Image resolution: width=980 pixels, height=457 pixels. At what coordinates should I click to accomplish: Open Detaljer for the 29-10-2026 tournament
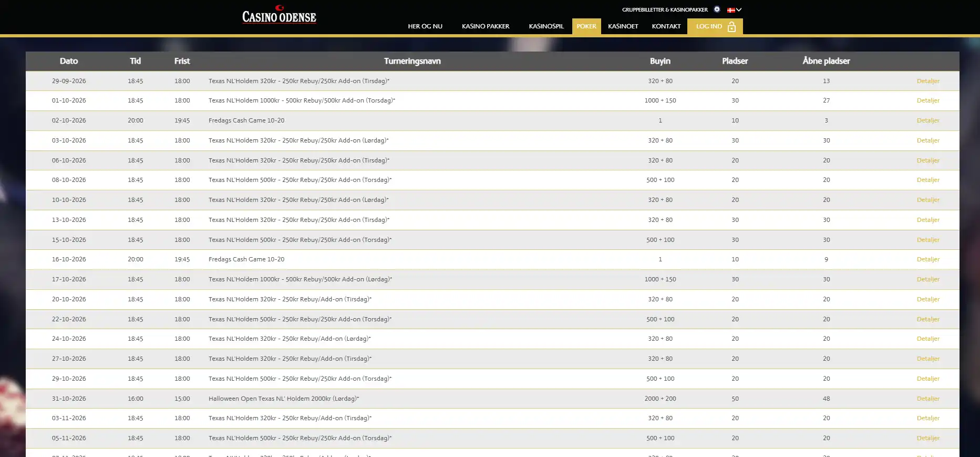929,379
